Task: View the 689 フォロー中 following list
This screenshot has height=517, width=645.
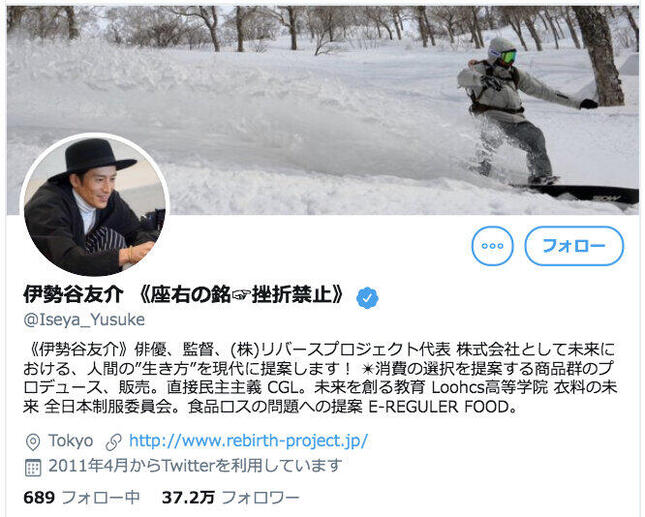Action: [81, 497]
